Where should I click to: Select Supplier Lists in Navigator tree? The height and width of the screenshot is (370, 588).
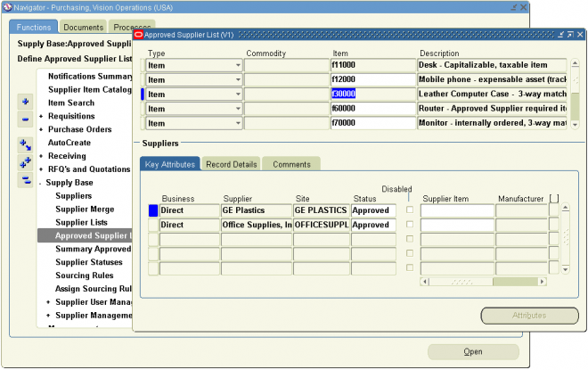click(x=81, y=223)
